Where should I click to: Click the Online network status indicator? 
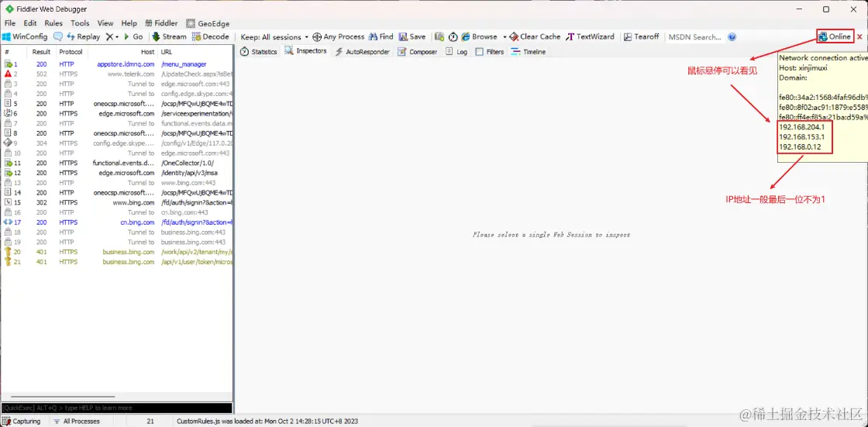(835, 36)
